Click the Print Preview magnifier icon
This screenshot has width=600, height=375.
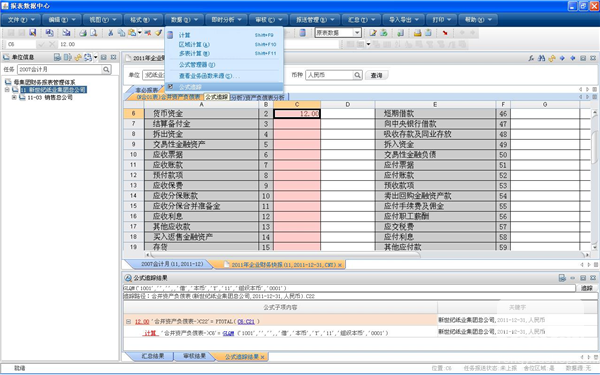93,33
